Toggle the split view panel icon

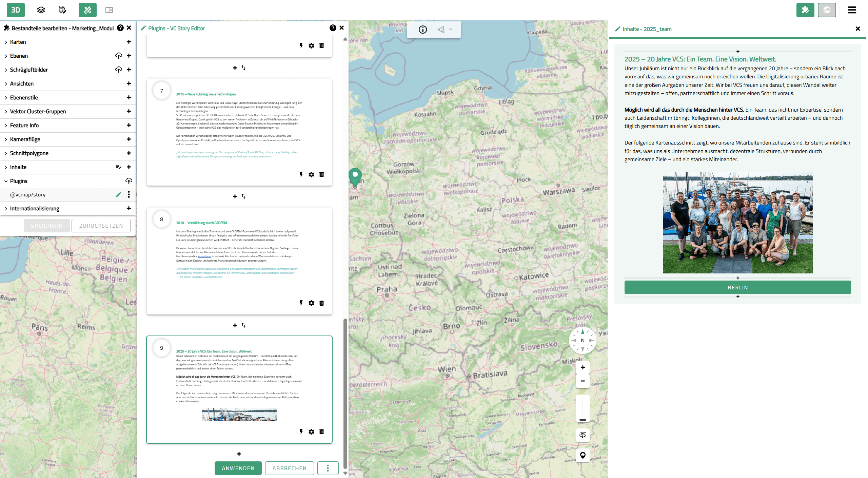coord(109,10)
